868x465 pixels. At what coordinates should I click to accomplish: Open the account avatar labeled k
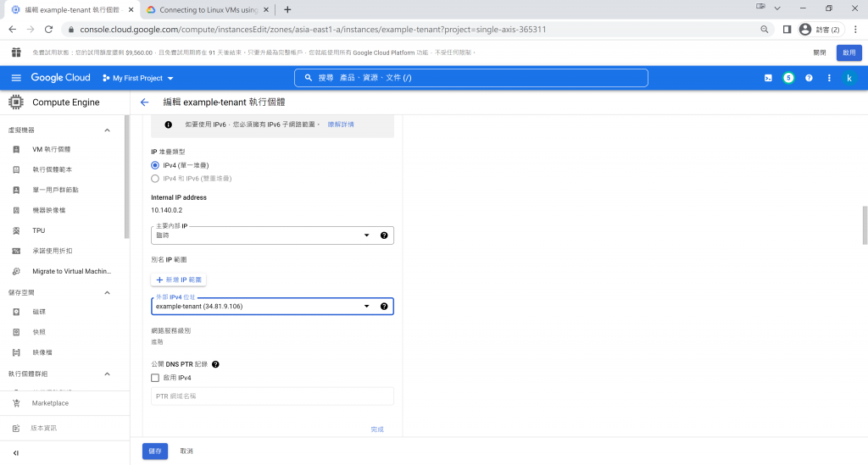(849, 78)
